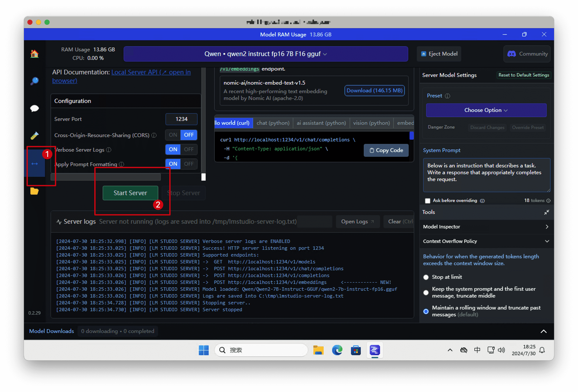Switch to the chat (python) tab

pyautogui.click(x=273, y=123)
